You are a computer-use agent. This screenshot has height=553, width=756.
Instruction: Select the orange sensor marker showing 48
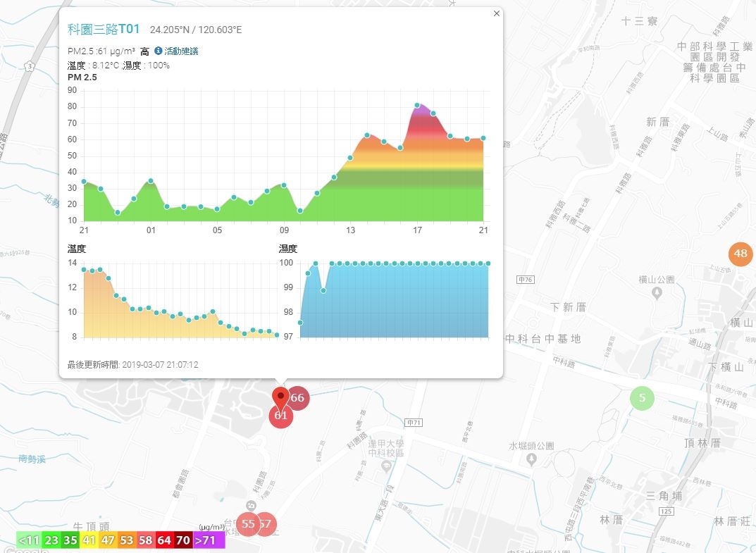point(740,254)
